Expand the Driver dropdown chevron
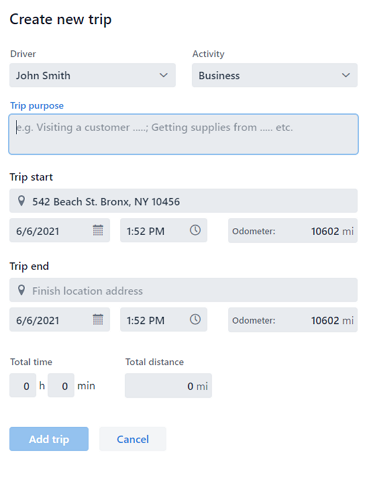 163,75
